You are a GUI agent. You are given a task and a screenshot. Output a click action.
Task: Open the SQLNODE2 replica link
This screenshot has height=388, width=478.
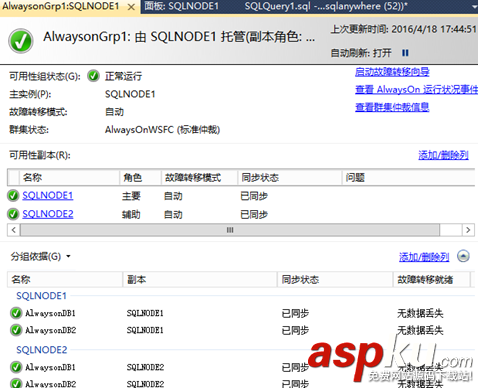pos(48,214)
